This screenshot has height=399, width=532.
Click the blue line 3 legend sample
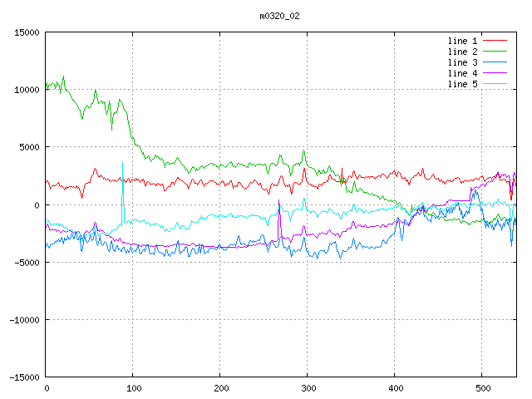point(495,62)
